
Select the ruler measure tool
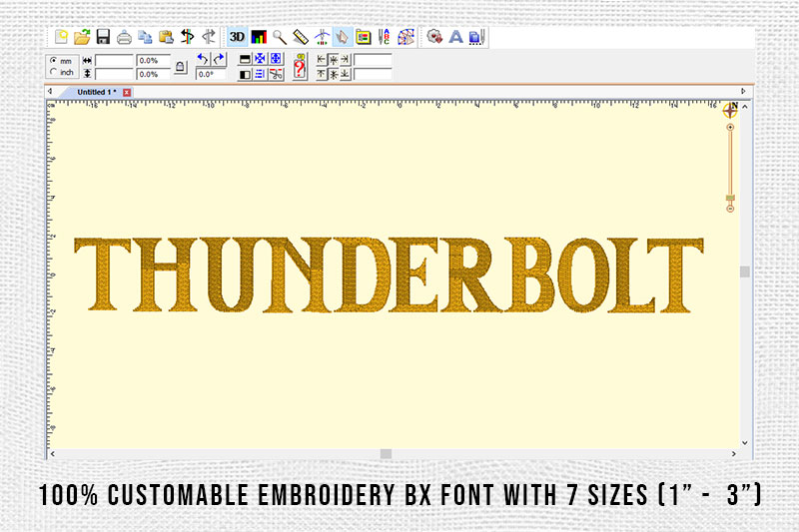tap(301, 37)
